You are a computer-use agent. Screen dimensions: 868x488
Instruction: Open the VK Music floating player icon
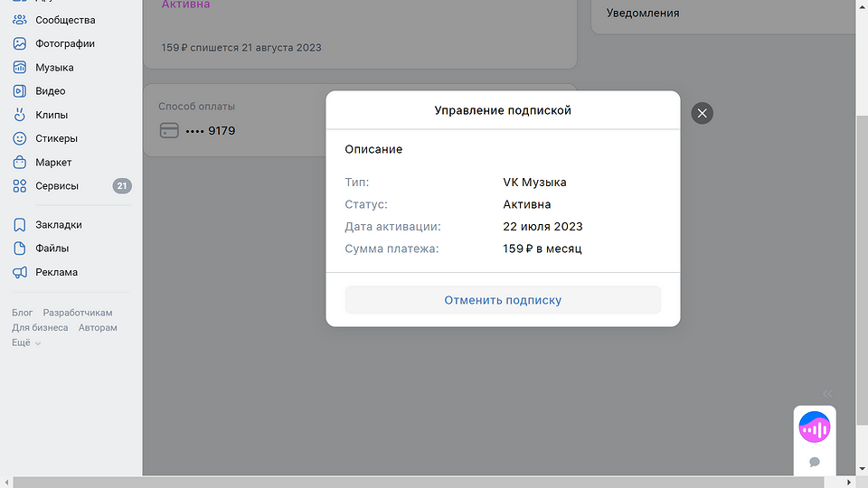[x=815, y=427]
